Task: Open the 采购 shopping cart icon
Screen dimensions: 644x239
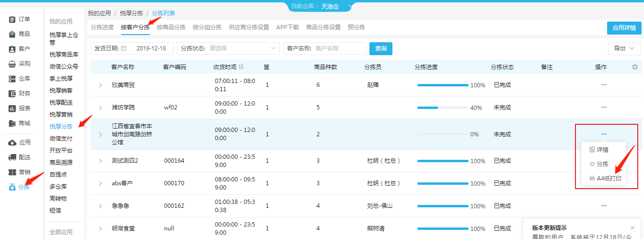Action: point(12,64)
